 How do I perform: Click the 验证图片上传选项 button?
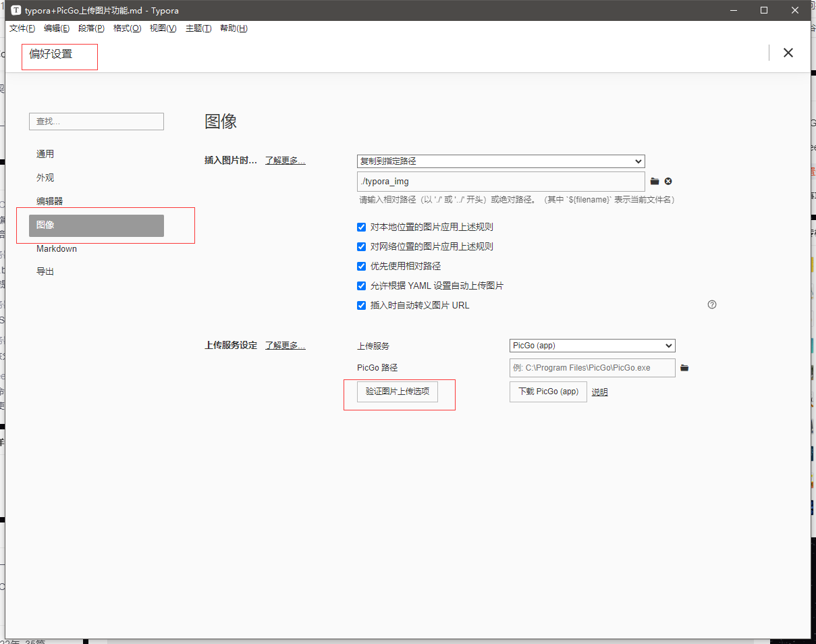coord(398,392)
